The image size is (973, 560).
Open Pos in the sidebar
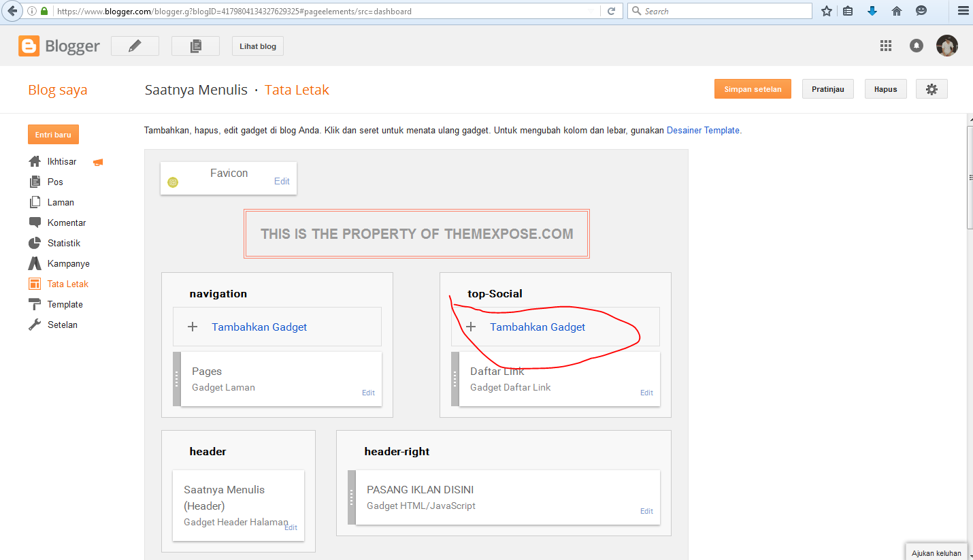tap(55, 182)
